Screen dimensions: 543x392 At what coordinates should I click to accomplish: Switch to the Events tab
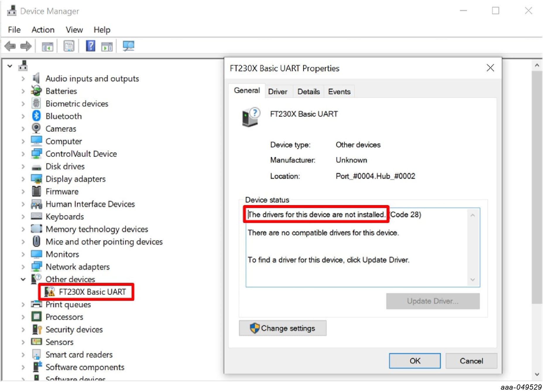click(339, 92)
